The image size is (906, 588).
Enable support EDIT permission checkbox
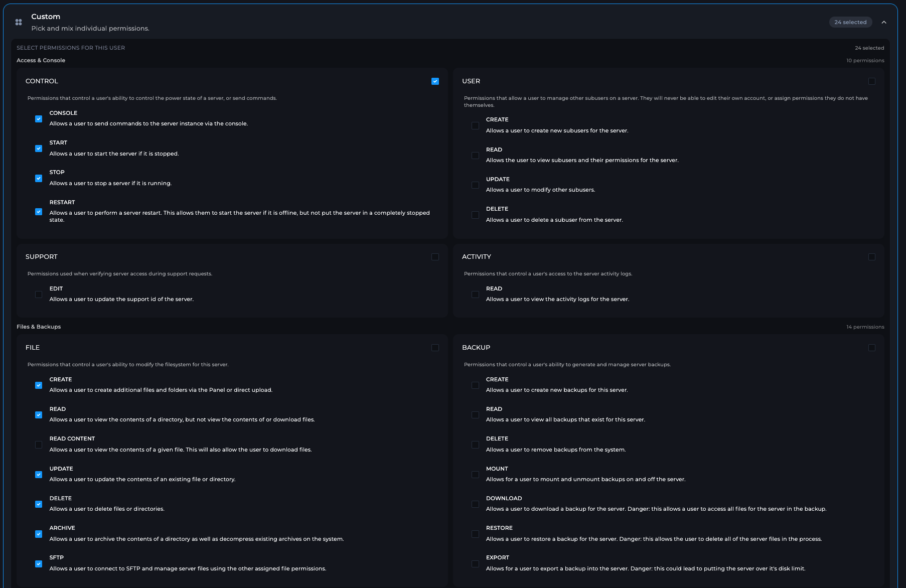pyautogui.click(x=39, y=295)
